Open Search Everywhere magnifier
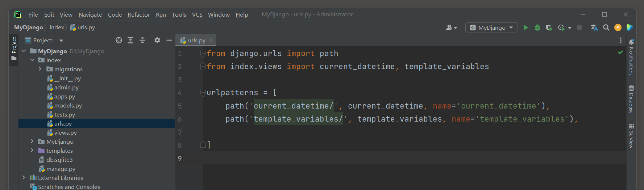This screenshot has height=190, width=644. (606, 28)
